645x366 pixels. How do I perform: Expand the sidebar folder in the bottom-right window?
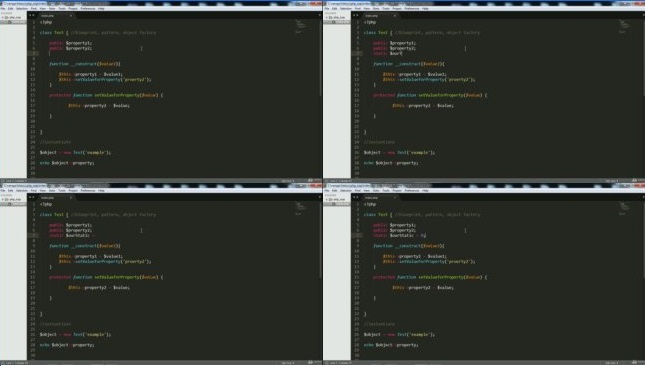[327, 200]
